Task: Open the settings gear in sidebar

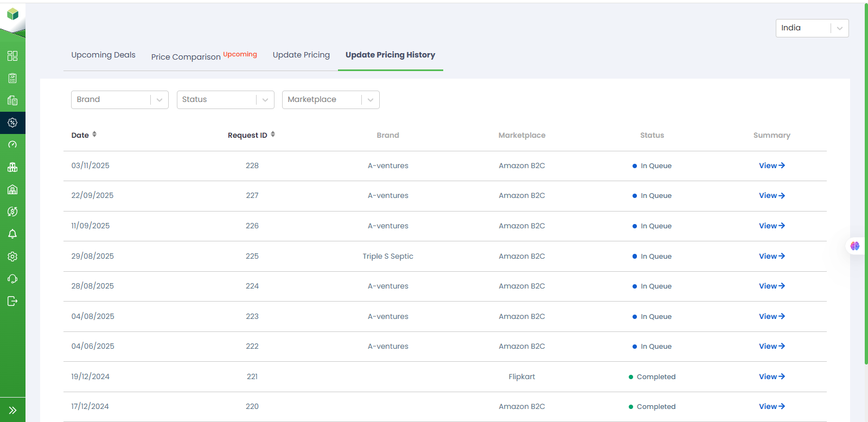Action: point(12,257)
